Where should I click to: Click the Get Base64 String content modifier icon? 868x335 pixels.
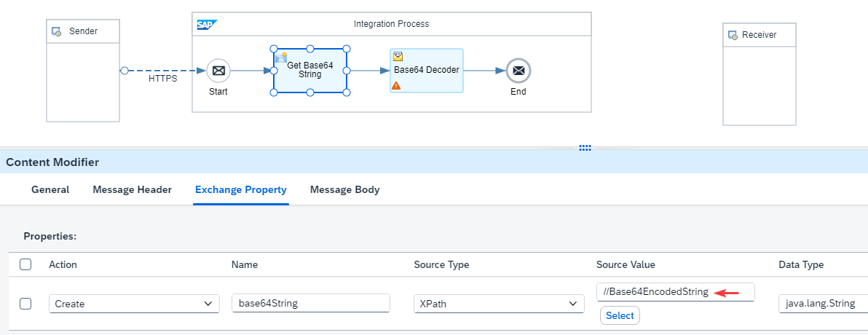point(281,57)
